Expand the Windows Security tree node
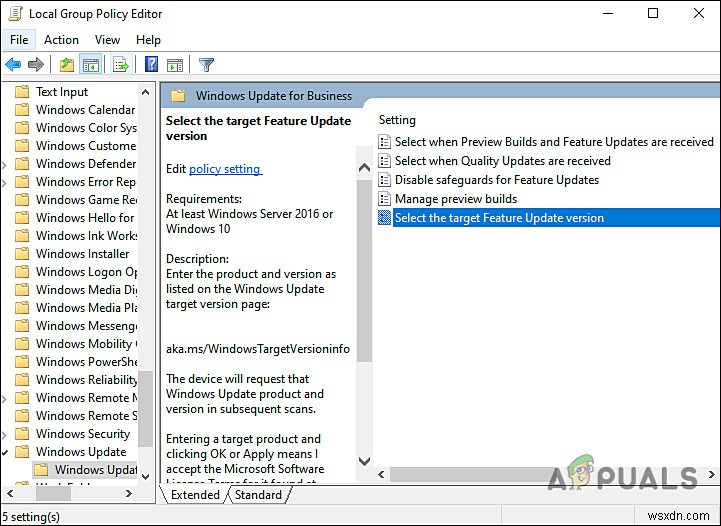The image size is (721, 526). (5, 434)
